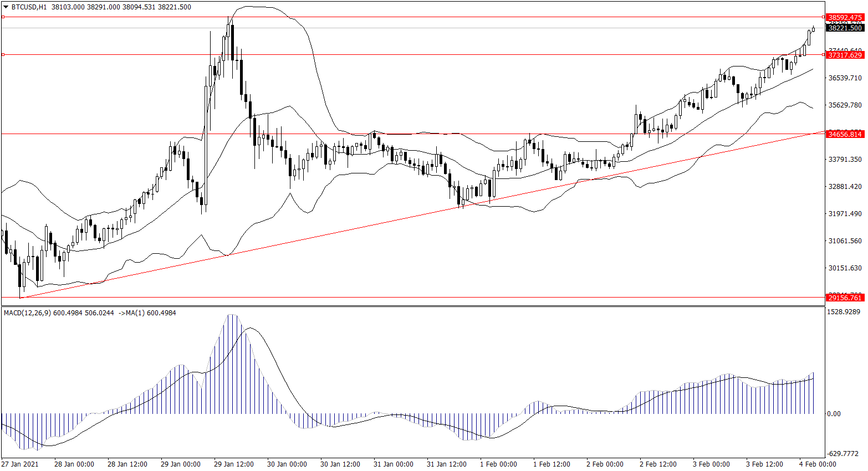Grab left handle of the 37317.629 line
This screenshot has height=471, width=868.
point(3,54)
